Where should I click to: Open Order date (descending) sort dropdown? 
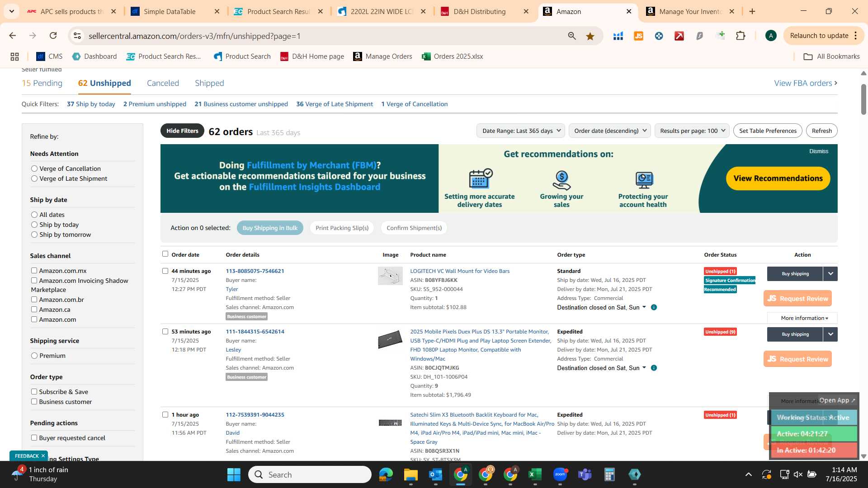coord(609,131)
